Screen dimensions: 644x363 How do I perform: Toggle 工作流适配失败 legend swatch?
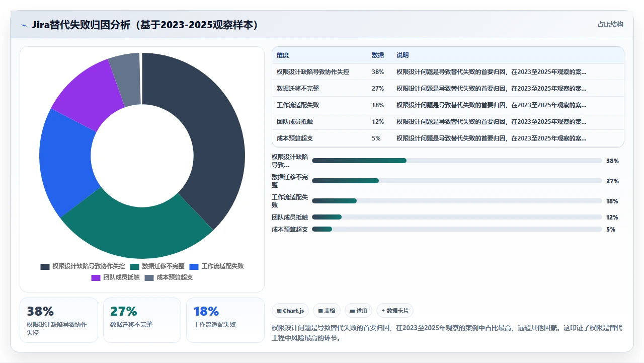[194, 266]
